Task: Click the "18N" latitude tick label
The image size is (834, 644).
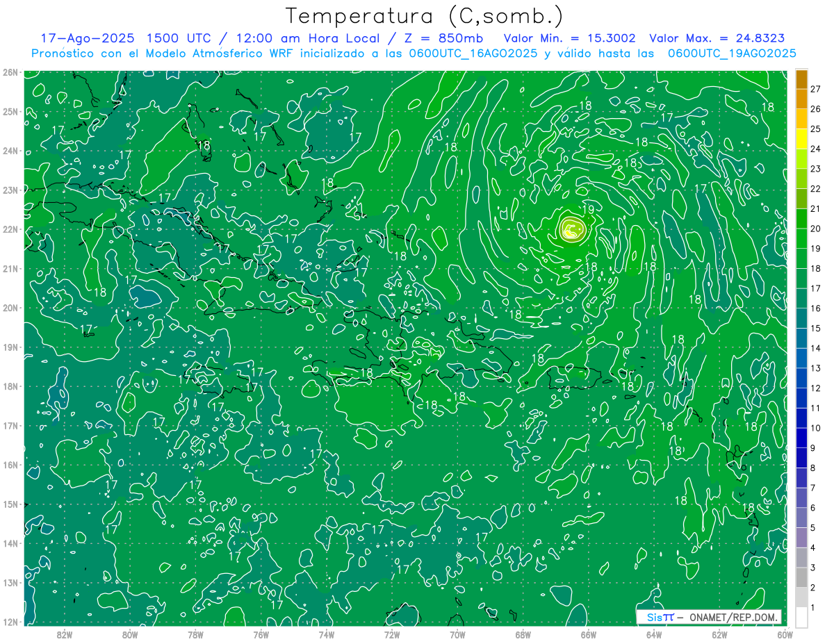Action: 10,386
